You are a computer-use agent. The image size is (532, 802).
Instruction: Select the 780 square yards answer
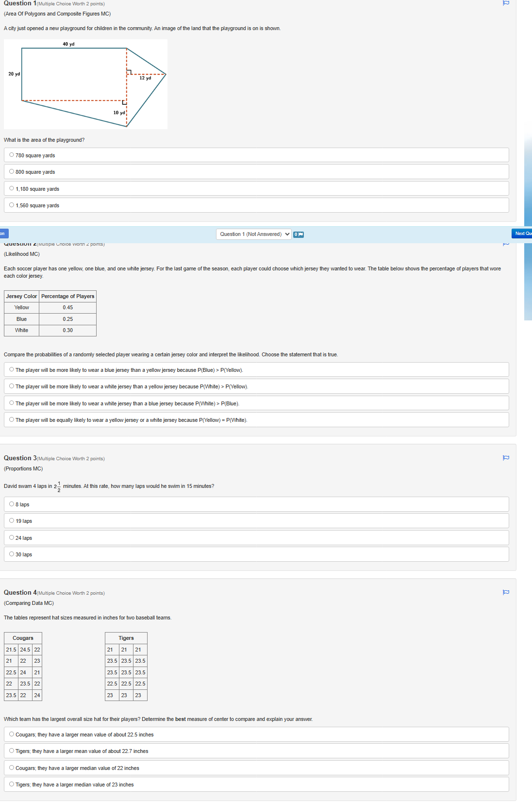[12, 155]
